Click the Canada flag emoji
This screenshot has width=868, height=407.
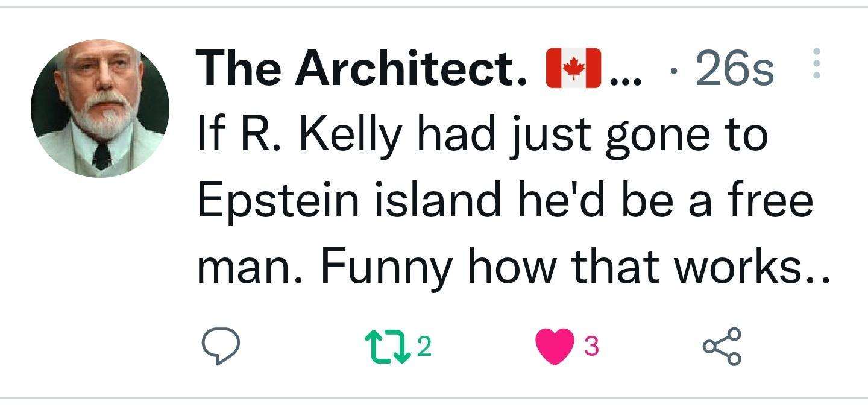(x=573, y=68)
